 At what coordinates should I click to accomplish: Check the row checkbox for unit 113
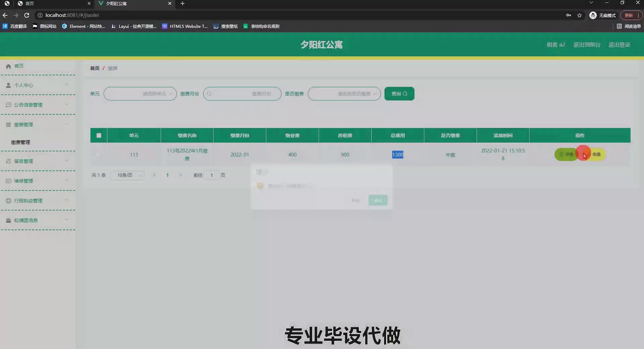coord(98,155)
